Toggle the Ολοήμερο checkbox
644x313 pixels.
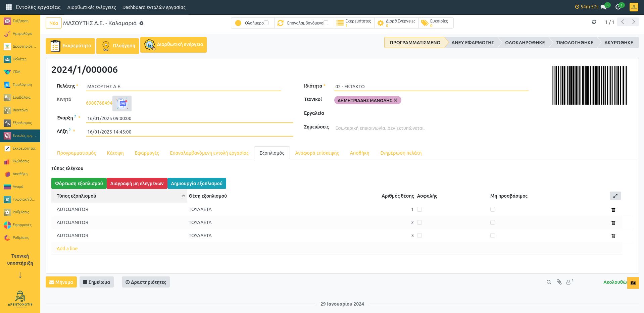pyautogui.click(x=266, y=23)
